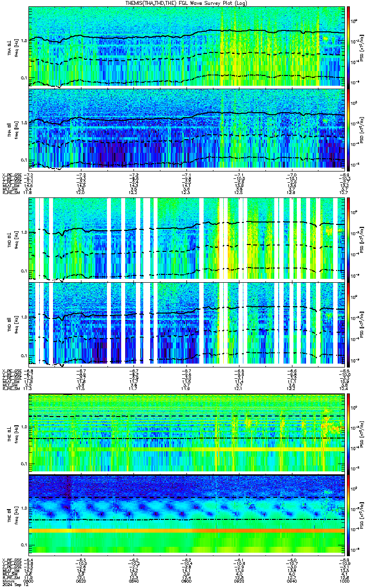368x588 pixels.
Task: Select the THE B∥ spectrogram panel
Action: [186, 516]
